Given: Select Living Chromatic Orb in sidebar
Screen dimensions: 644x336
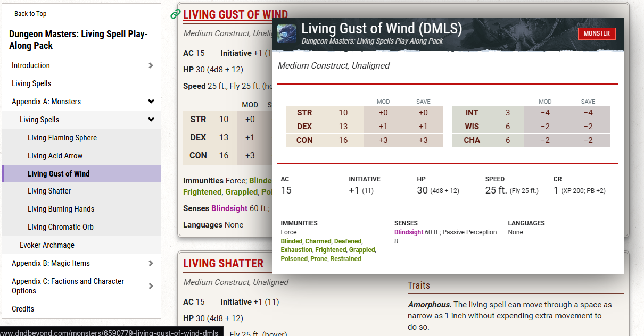Looking at the screenshot, I should 61,227.
